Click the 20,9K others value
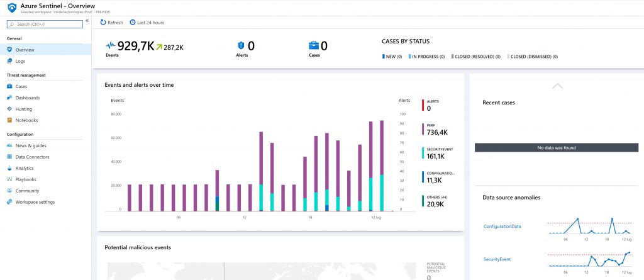 (x=435, y=204)
